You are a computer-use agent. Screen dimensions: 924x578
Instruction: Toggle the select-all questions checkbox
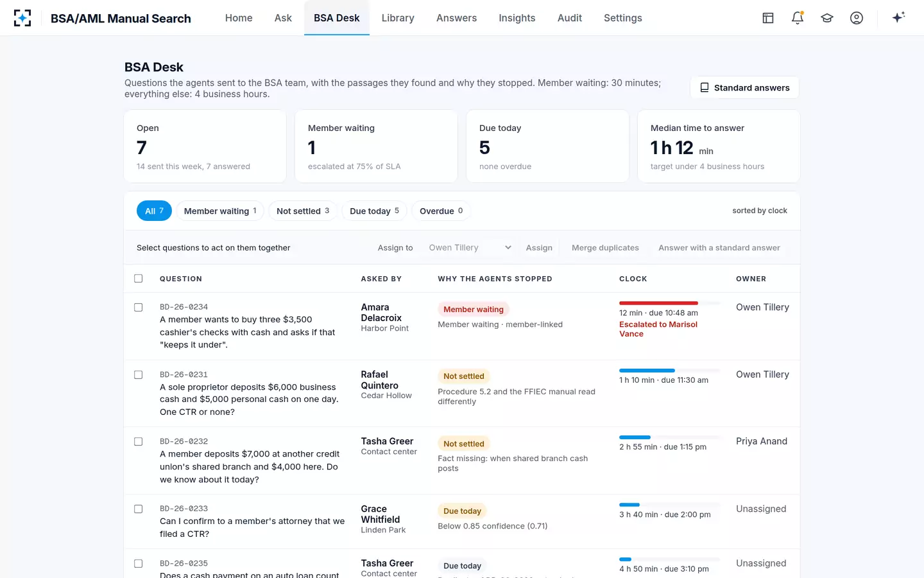click(138, 279)
